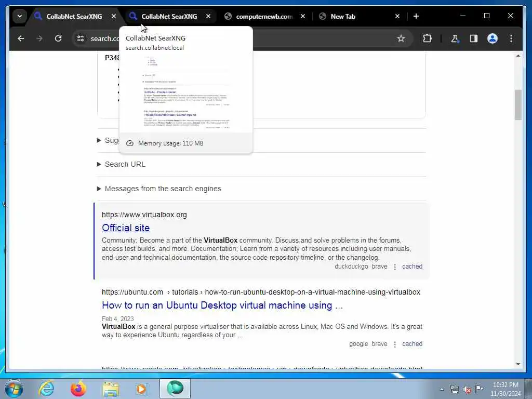The height and width of the screenshot is (399, 532).
Task: Launch Firefox from the taskbar
Action: [78, 389]
